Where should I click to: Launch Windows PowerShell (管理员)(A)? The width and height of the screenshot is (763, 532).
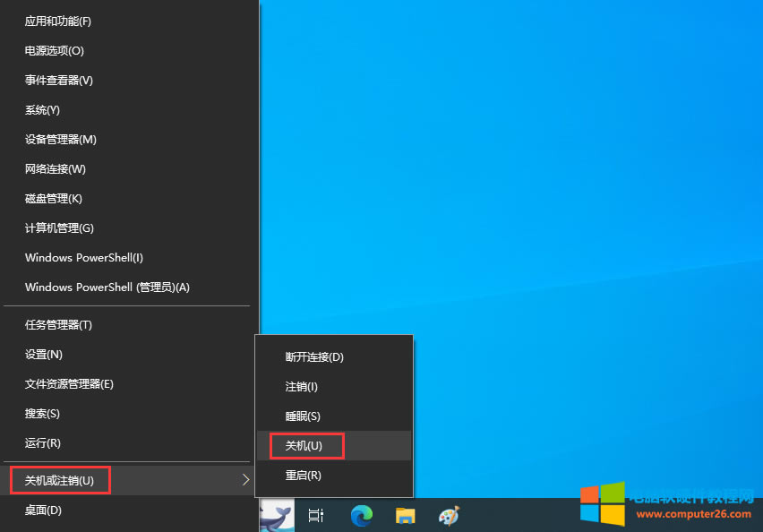tap(107, 287)
